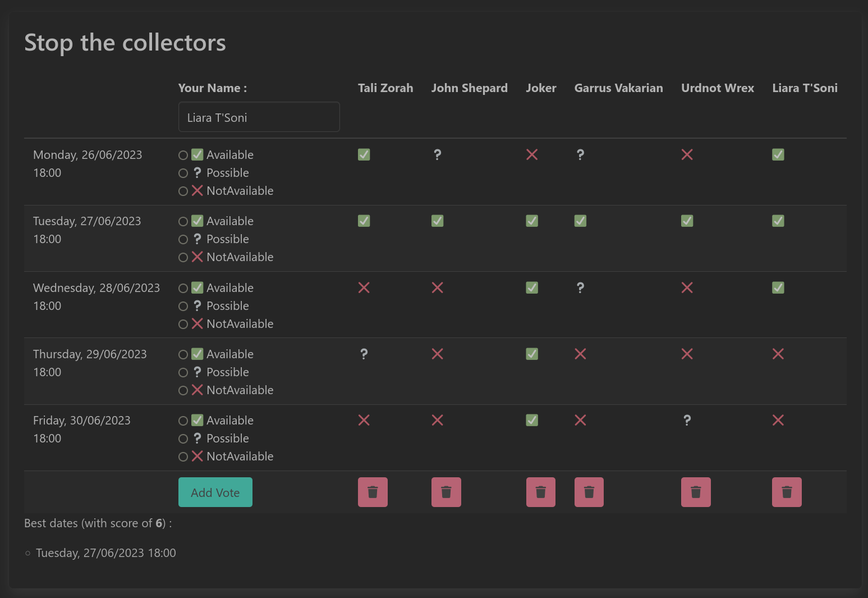This screenshot has height=598, width=868.
Task: Click Urdnot Wrex's Monday red cross
Action: pyautogui.click(x=687, y=154)
